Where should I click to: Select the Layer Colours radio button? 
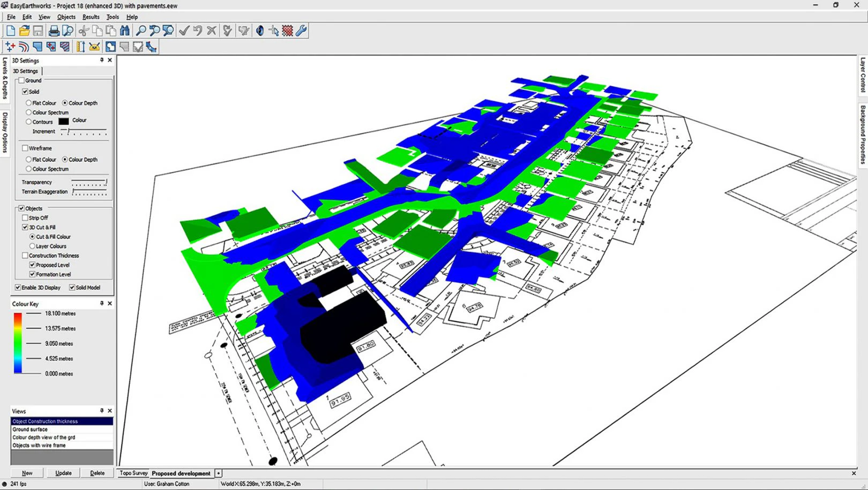tap(33, 246)
